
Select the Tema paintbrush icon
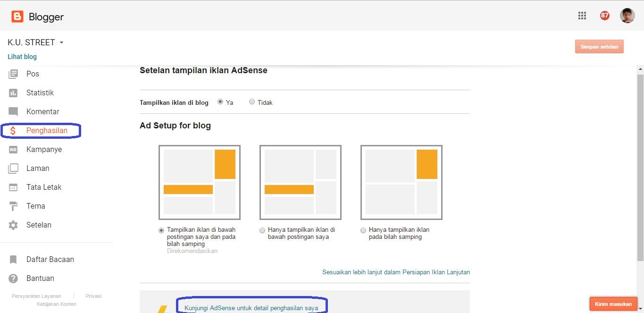13,206
